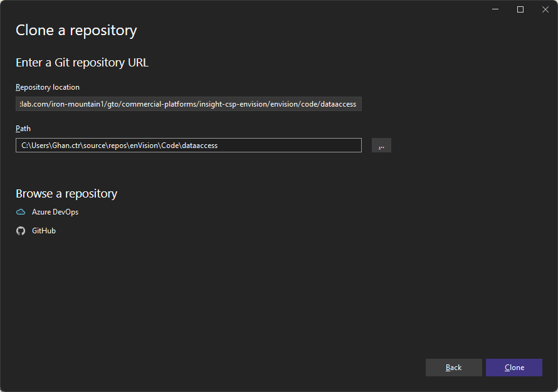The height and width of the screenshot is (392, 558).
Task: Click the Clone button
Action: click(514, 368)
